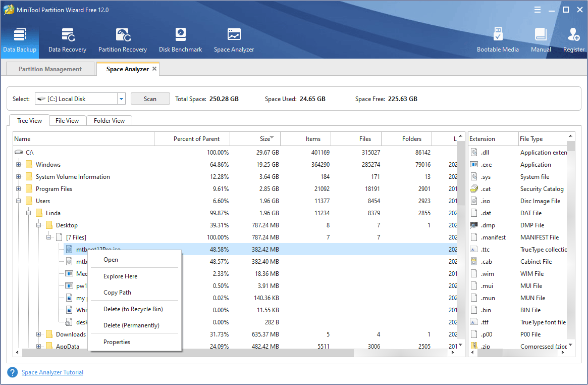Sort by the File Type column header
The width and height of the screenshot is (588, 385).
coord(543,139)
